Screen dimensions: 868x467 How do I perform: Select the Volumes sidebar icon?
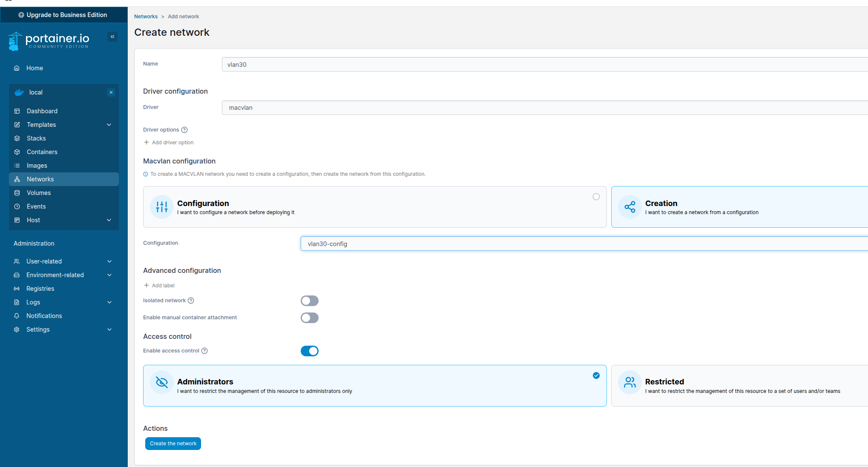[17, 192]
